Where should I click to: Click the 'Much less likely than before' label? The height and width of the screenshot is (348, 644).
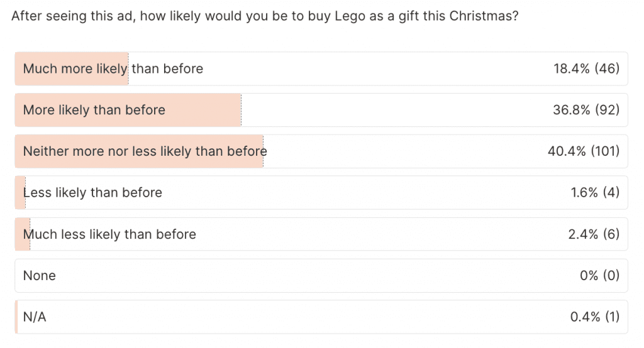click(109, 234)
